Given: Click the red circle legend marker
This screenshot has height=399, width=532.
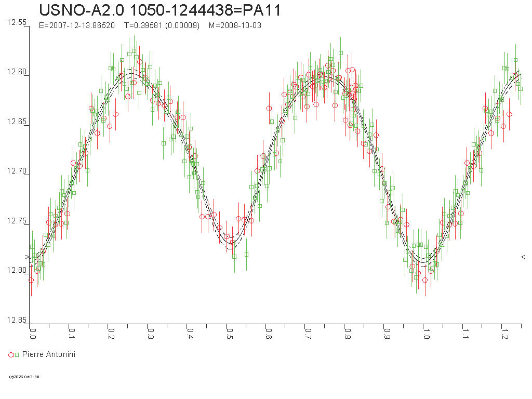Looking at the screenshot, I should coord(11,355).
